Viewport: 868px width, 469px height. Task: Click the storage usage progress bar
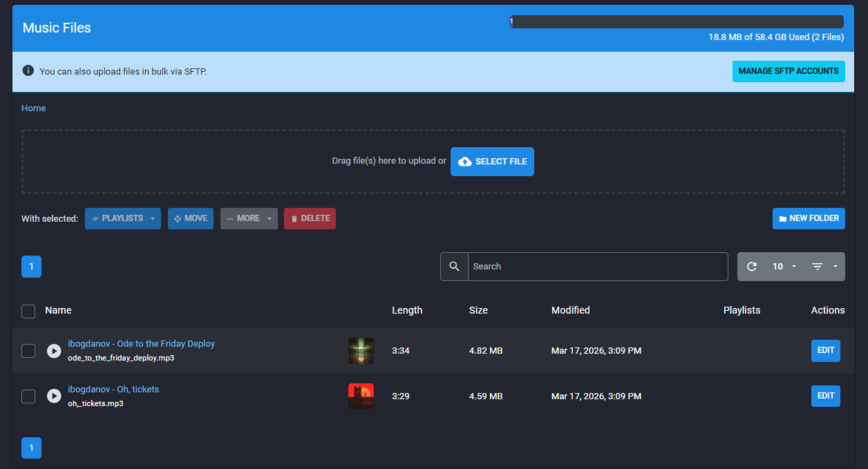676,22
